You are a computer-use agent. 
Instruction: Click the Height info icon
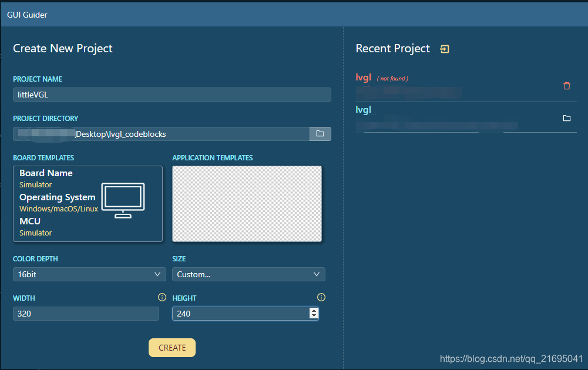pyautogui.click(x=321, y=297)
